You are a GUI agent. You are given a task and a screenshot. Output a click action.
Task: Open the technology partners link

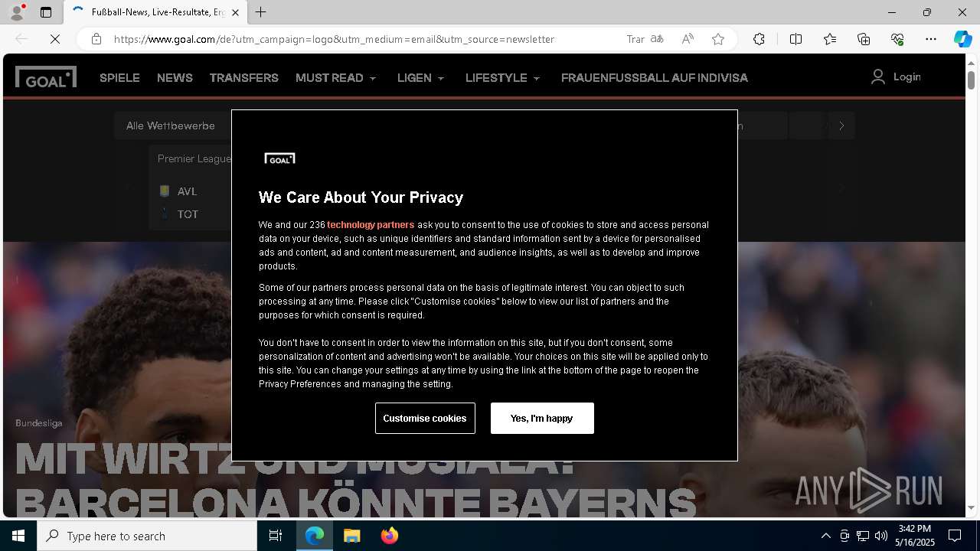[371, 225]
